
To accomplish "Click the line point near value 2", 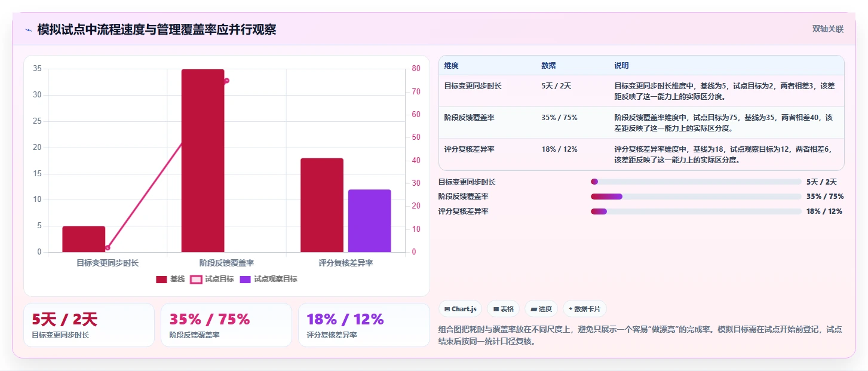I will coord(108,247).
